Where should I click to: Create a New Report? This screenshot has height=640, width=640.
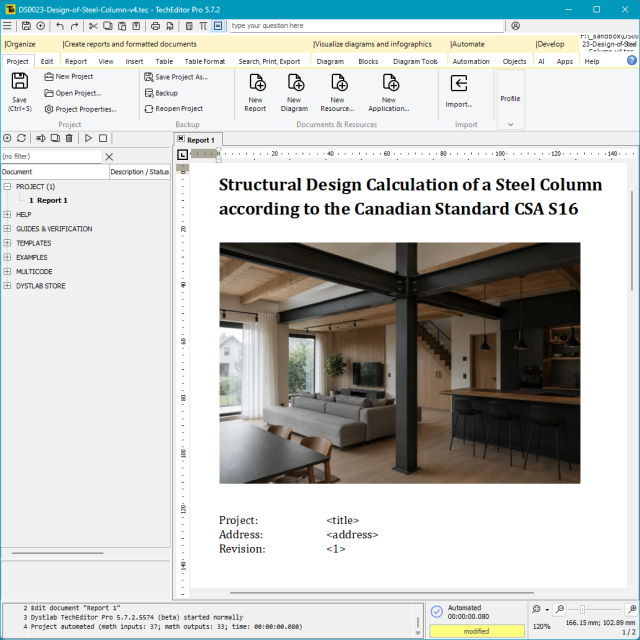[256, 93]
